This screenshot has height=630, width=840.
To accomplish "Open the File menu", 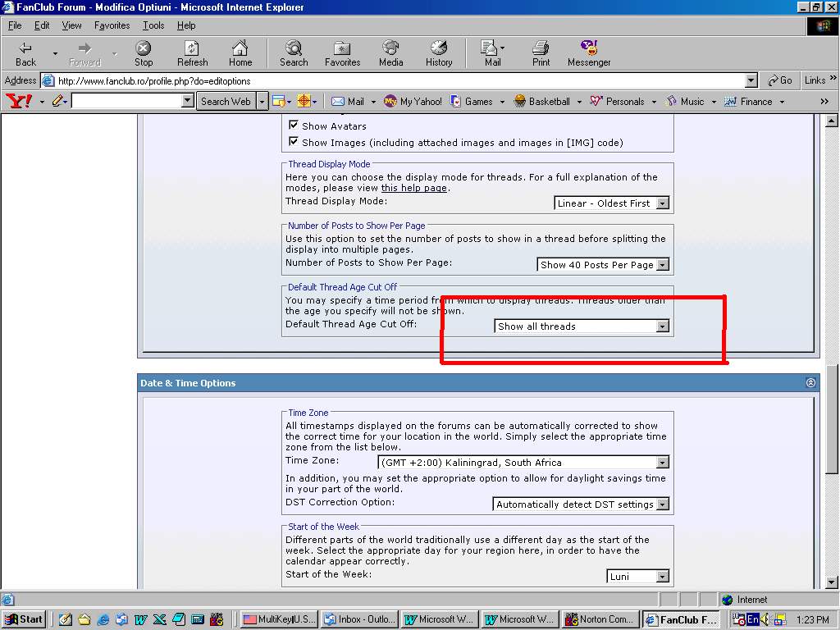I will pyautogui.click(x=15, y=25).
